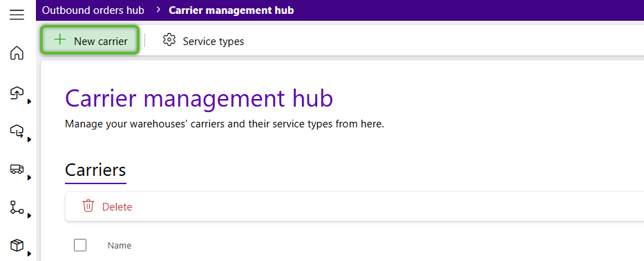Click the "Carrier management hub" page title
The width and height of the screenshot is (644, 261).
click(x=199, y=99)
